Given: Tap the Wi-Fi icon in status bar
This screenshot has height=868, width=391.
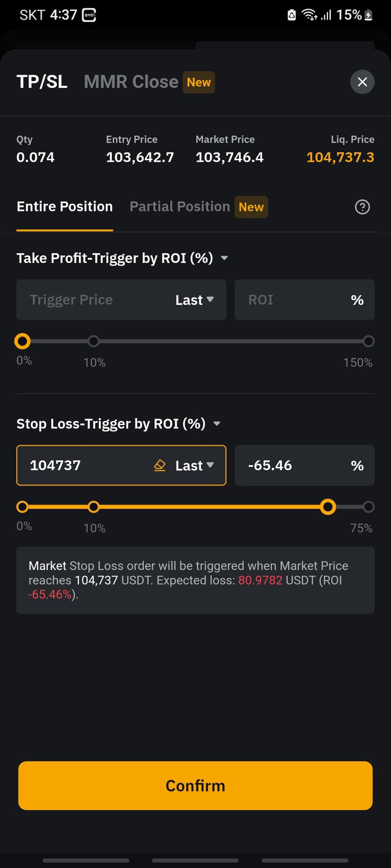Looking at the screenshot, I should [309, 15].
